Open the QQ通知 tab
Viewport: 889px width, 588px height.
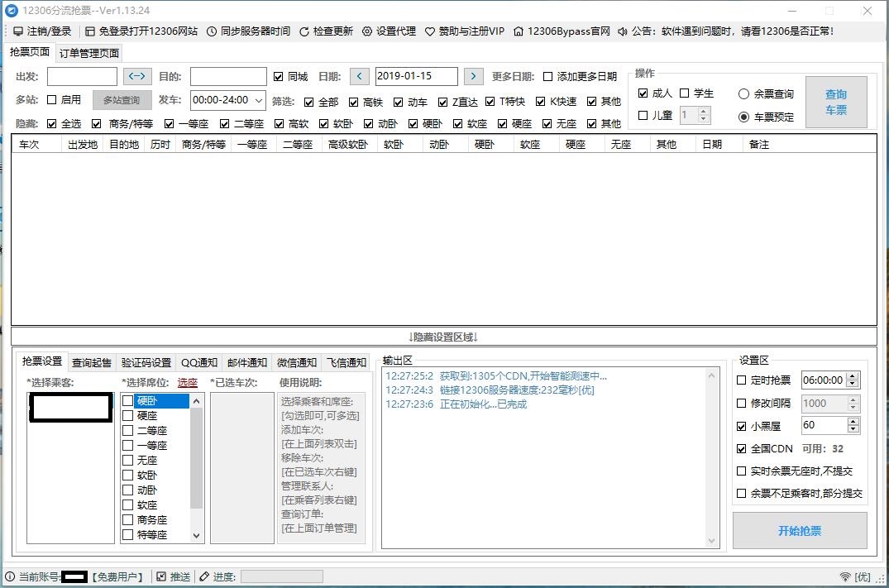(199, 362)
